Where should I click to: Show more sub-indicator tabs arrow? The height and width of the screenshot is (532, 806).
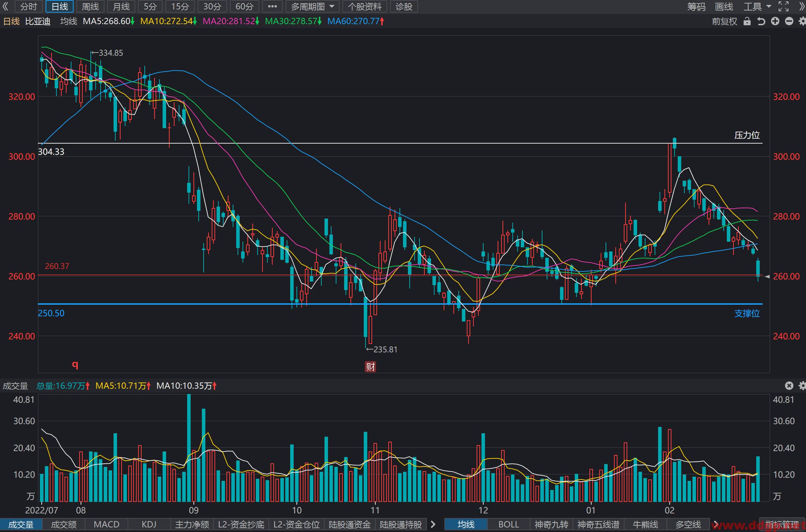(x=433, y=524)
